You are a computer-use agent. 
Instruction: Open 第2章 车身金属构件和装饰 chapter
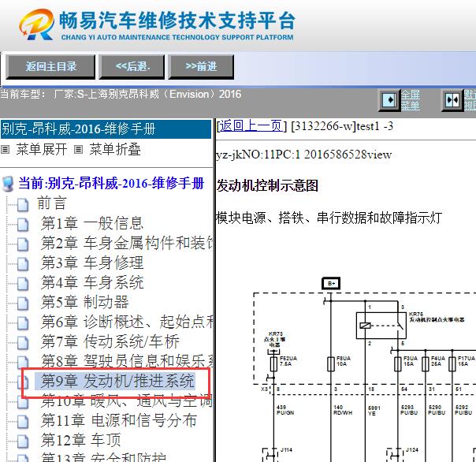pos(127,243)
